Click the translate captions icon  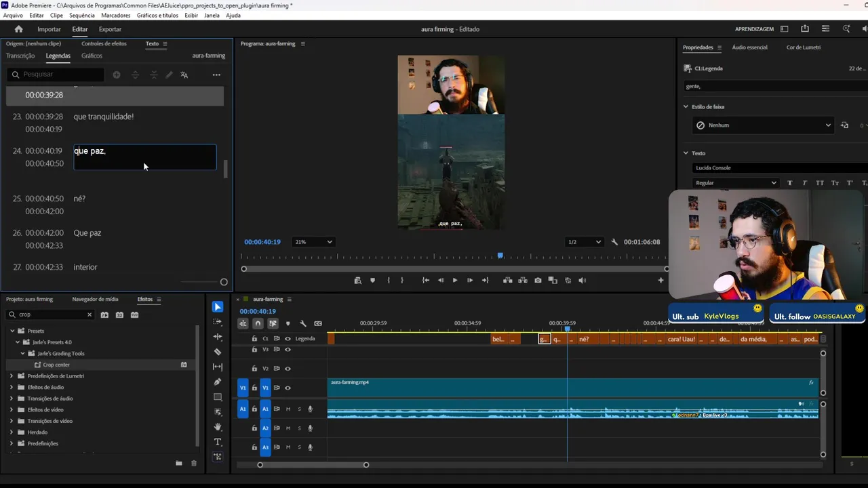coord(184,75)
